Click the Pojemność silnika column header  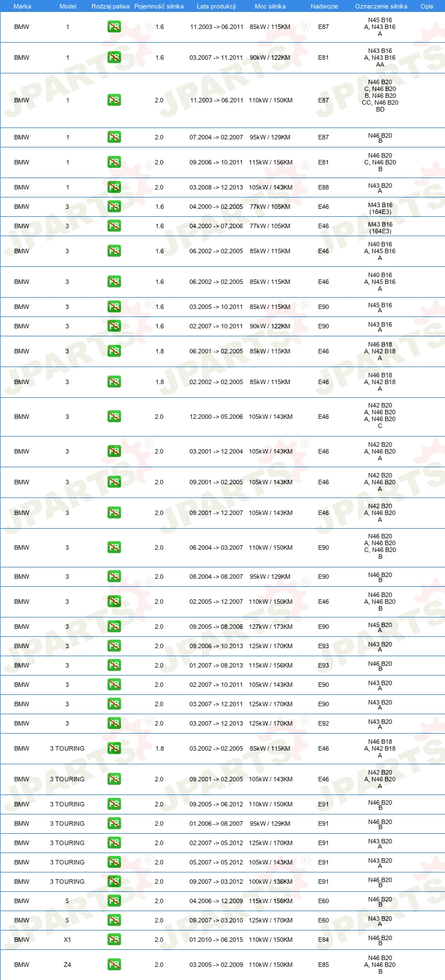(x=159, y=6)
